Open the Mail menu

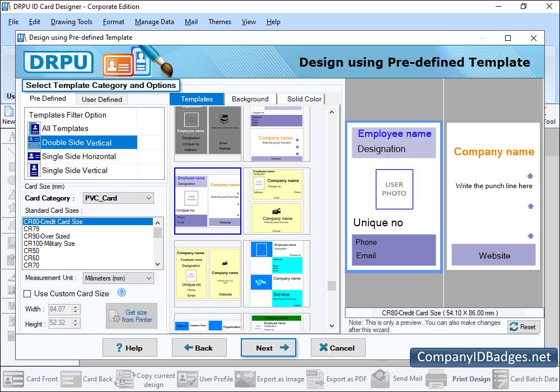pos(191,22)
